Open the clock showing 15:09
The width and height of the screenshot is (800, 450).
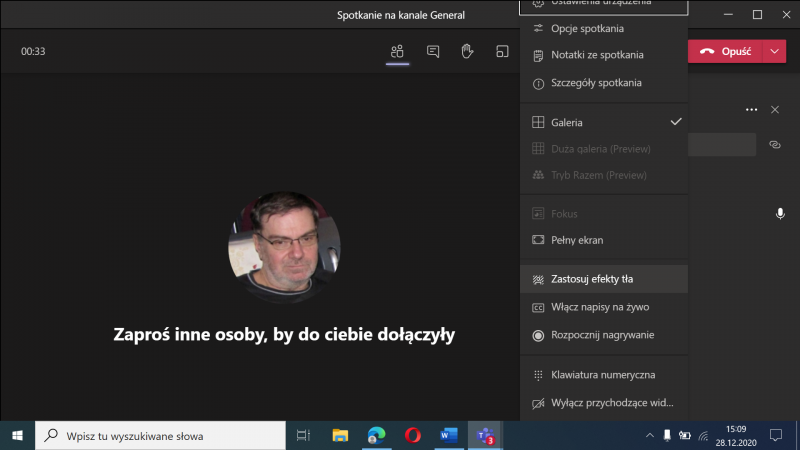(736, 436)
